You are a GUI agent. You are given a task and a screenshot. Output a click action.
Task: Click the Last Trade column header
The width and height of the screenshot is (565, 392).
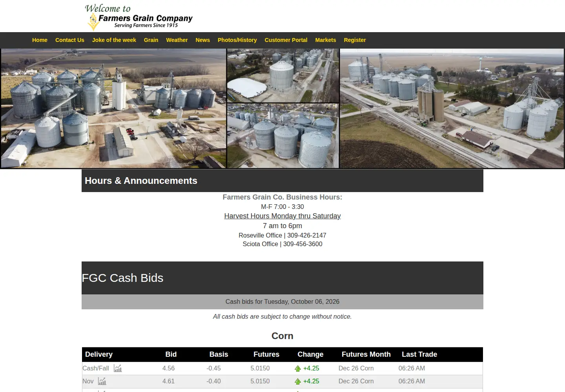tap(419, 354)
